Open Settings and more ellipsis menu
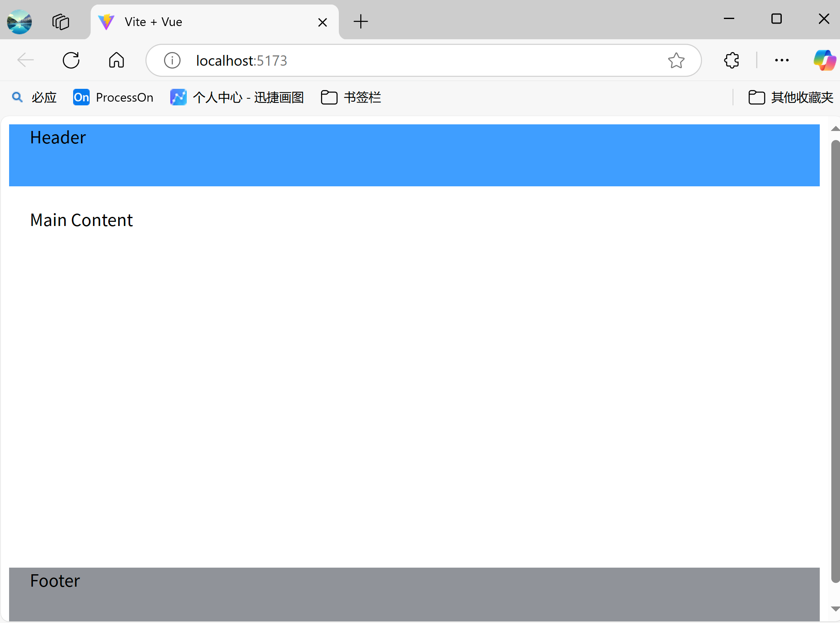The height and width of the screenshot is (623, 840). point(782,60)
